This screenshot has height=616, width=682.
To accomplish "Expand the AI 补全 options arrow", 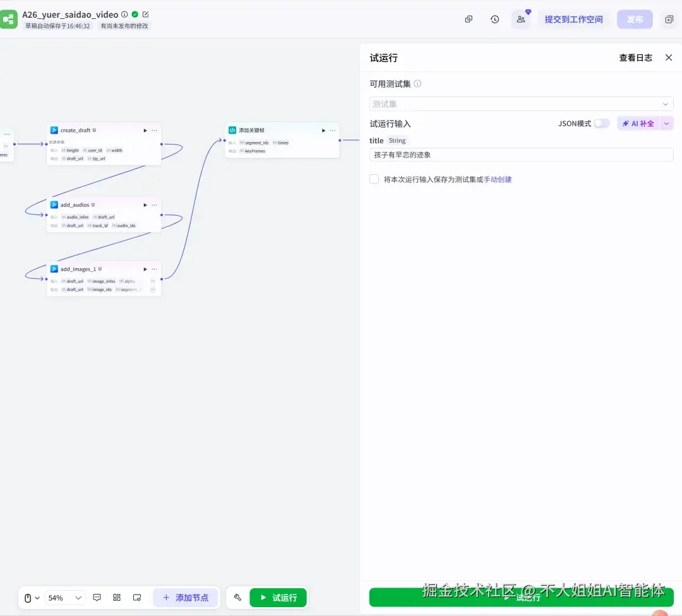I will (666, 124).
